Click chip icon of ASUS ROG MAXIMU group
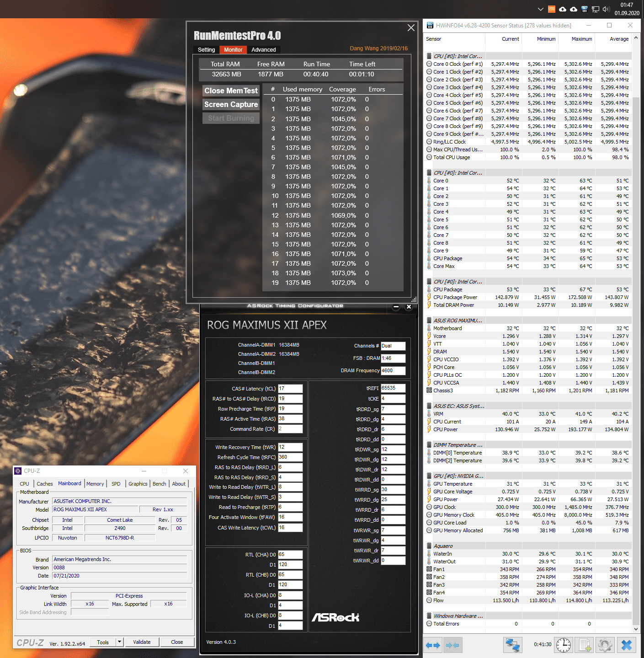Screen dimensions: 644x658 (429, 321)
